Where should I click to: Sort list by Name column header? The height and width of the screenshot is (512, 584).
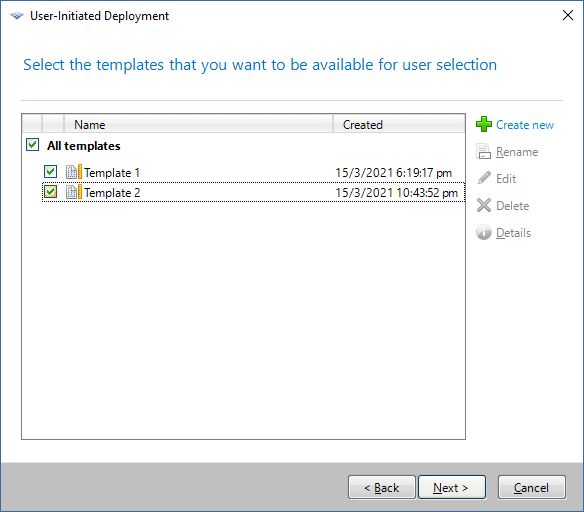tap(199, 124)
